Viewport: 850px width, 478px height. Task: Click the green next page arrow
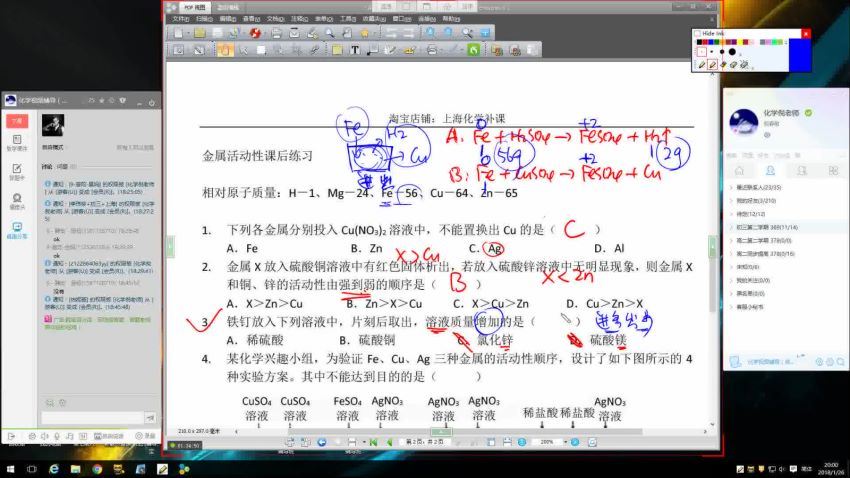tap(389, 441)
